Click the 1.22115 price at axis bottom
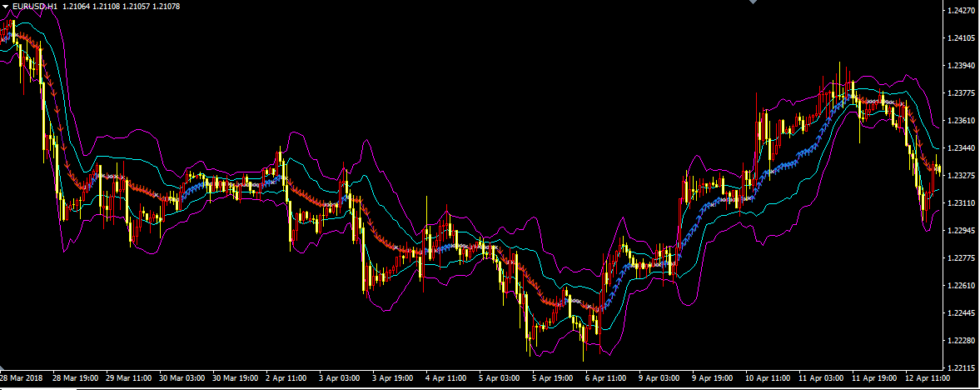Screen dimensions: 980x390 click(x=962, y=367)
